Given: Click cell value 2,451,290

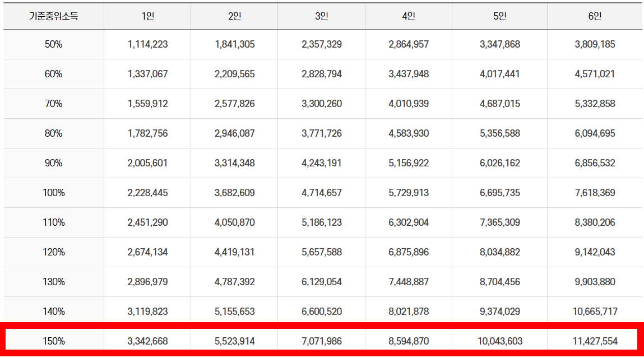Looking at the screenshot, I should [x=147, y=222].
